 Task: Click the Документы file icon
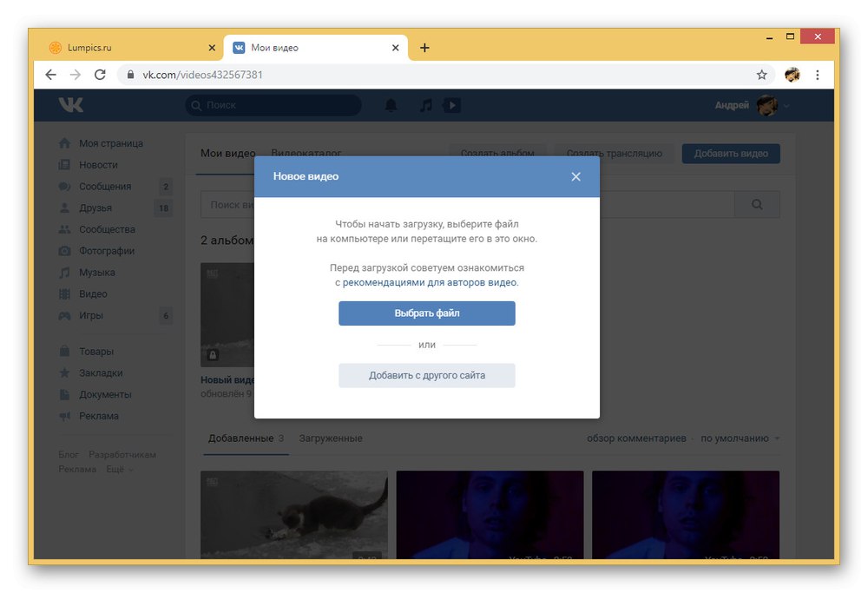tap(65, 394)
